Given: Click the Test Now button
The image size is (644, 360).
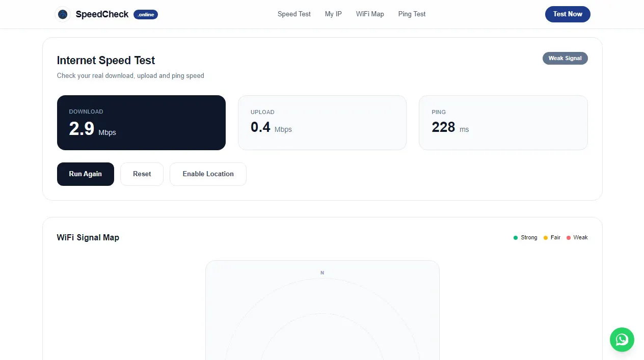Looking at the screenshot, I should (x=568, y=14).
